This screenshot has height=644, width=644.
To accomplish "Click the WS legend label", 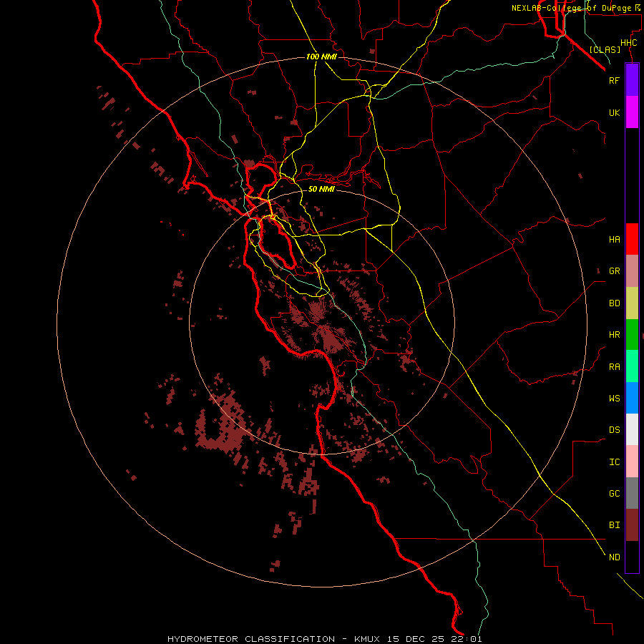I will [614, 398].
